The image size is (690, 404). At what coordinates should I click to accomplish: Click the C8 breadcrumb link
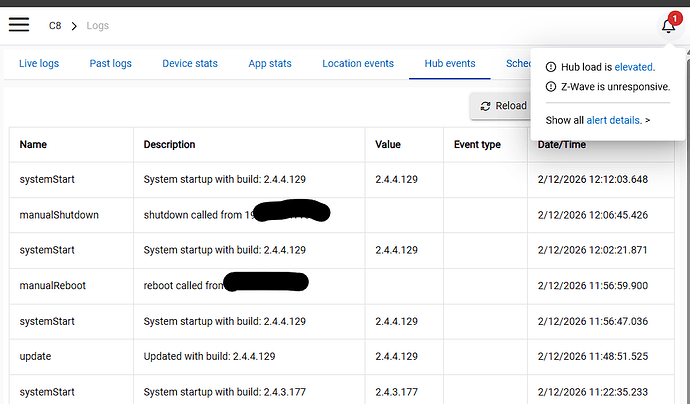tap(55, 25)
